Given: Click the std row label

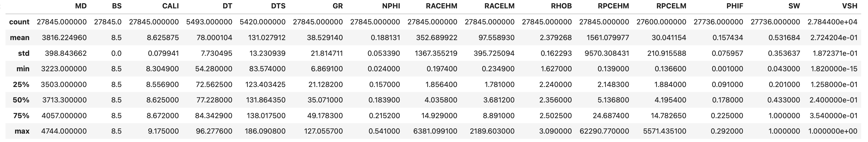Looking at the screenshot, I should 23,53.
